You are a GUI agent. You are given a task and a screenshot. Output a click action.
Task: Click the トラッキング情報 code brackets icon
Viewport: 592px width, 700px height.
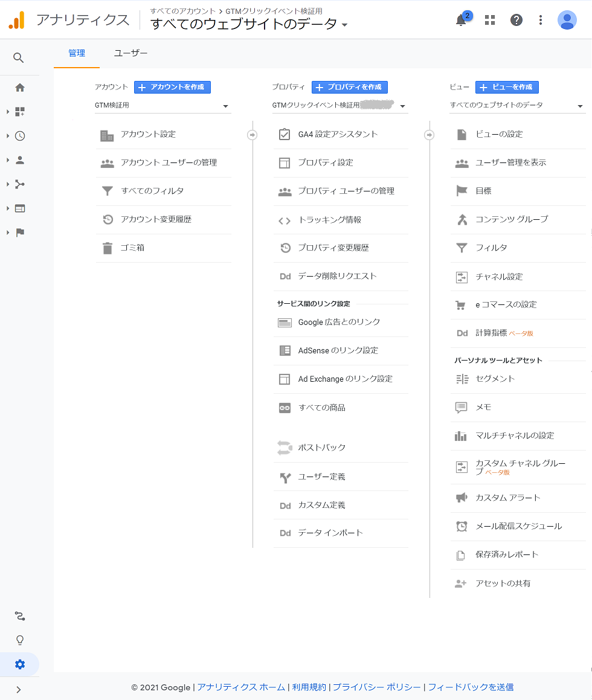pos(285,220)
